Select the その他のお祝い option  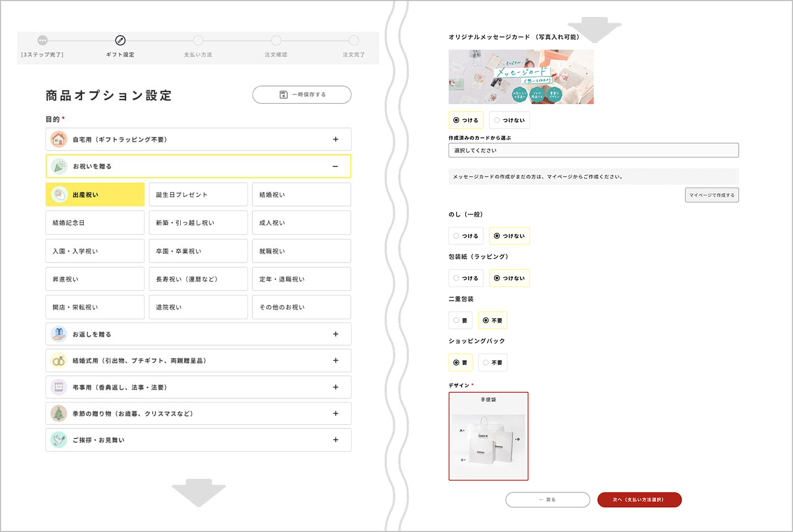pyautogui.click(x=301, y=307)
